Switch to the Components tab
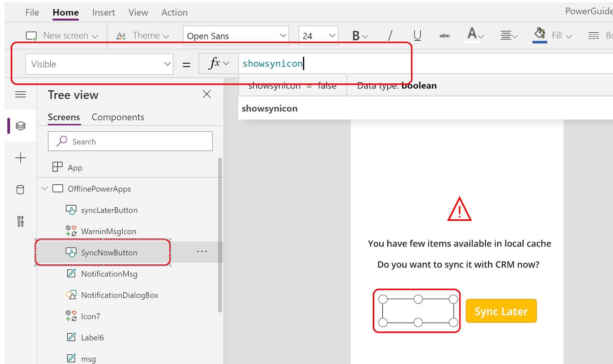This screenshot has height=364, width=613. [118, 117]
